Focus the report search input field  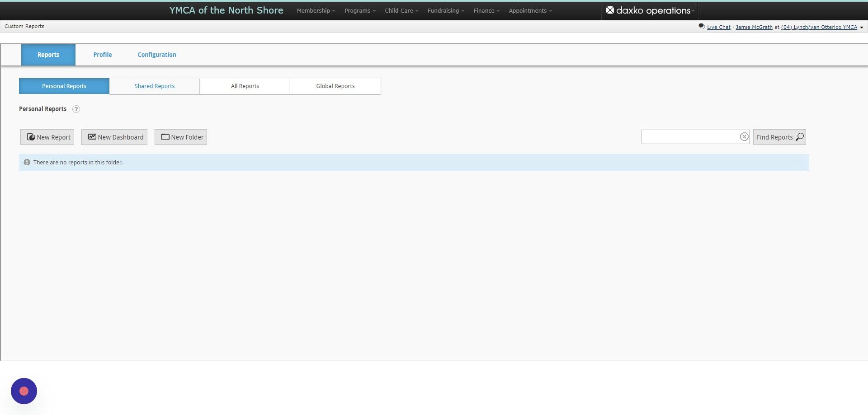click(x=690, y=137)
